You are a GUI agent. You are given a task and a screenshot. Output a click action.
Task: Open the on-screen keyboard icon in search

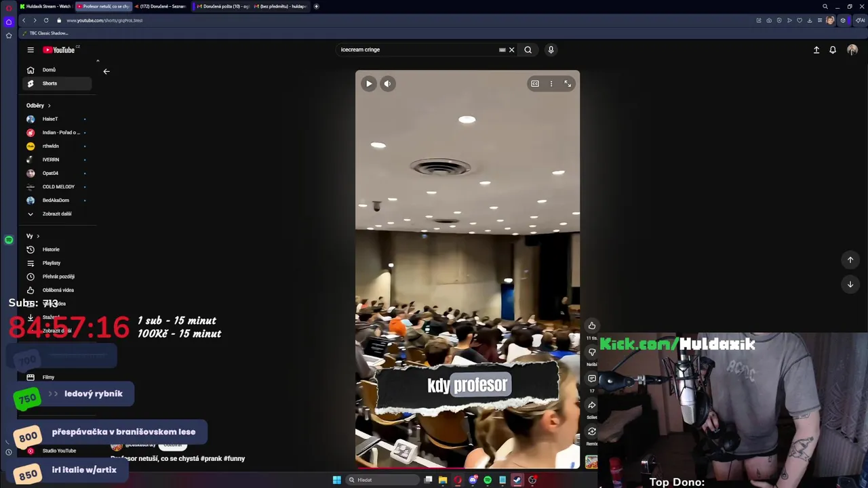click(502, 49)
